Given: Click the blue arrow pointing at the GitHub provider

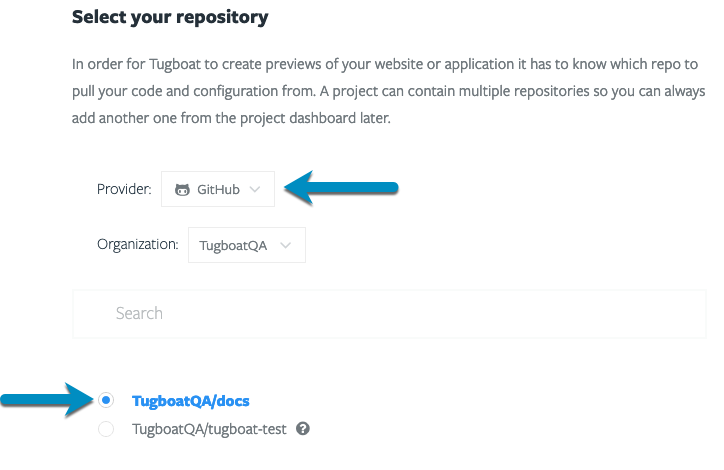Looking at the screenshot, I should 341,188.
